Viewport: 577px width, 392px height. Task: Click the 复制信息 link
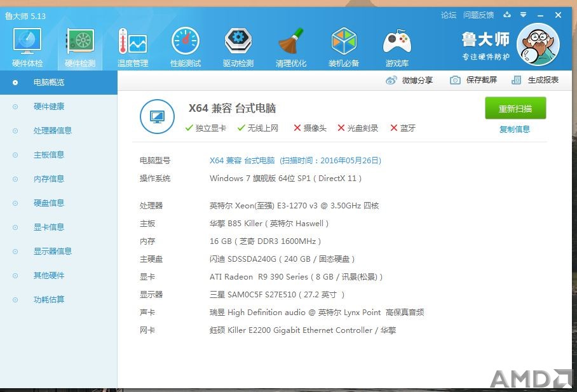point(515,129)
